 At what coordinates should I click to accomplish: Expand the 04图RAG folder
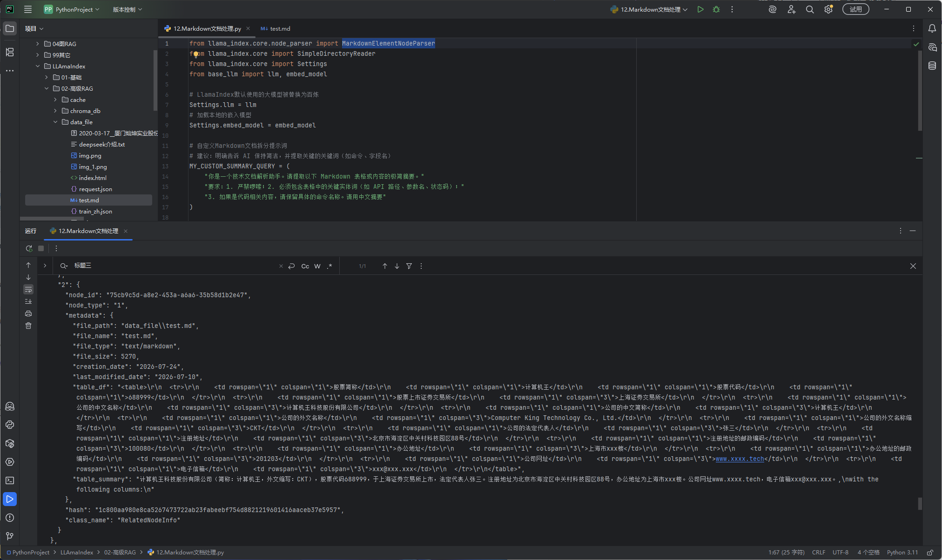coord(38,44)
